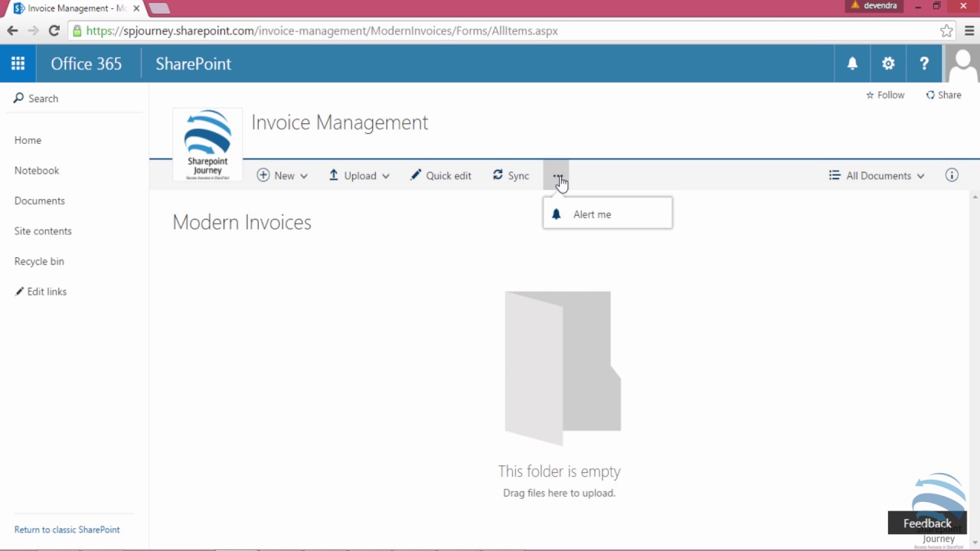This screenshot has height=551, width=980.
Task: Expand the New dropdown
Action: pyautogui.click(x=283, y=175)
